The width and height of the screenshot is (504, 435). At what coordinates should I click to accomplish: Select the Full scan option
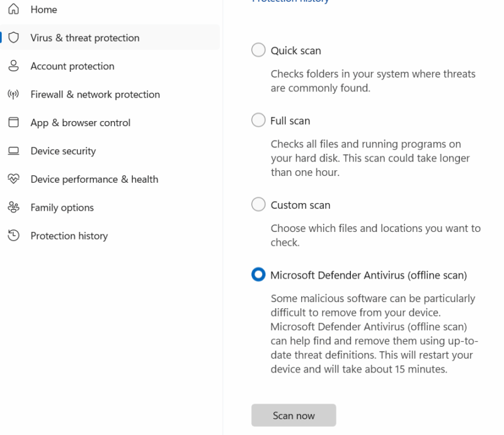click(x=258, y=120)
